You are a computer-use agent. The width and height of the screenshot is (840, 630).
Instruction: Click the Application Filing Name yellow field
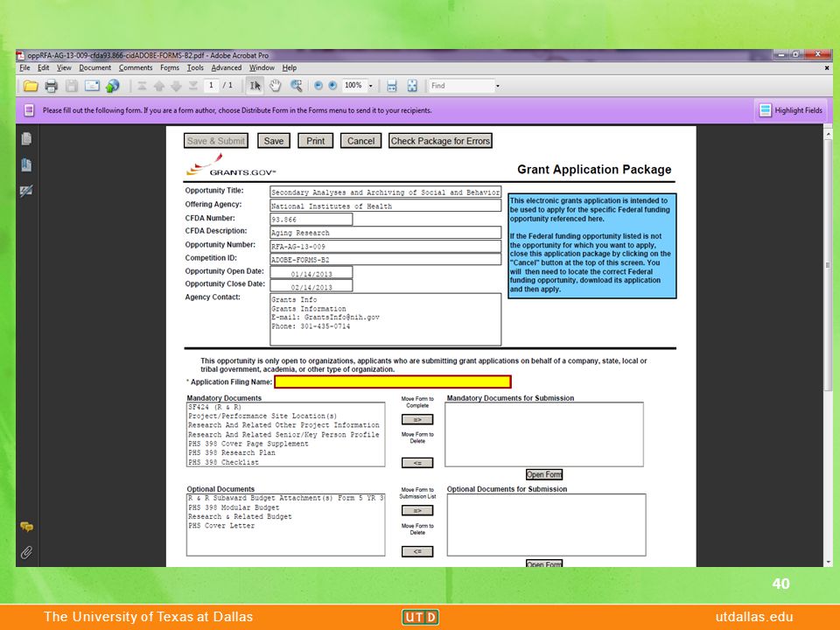click(393, 381)
